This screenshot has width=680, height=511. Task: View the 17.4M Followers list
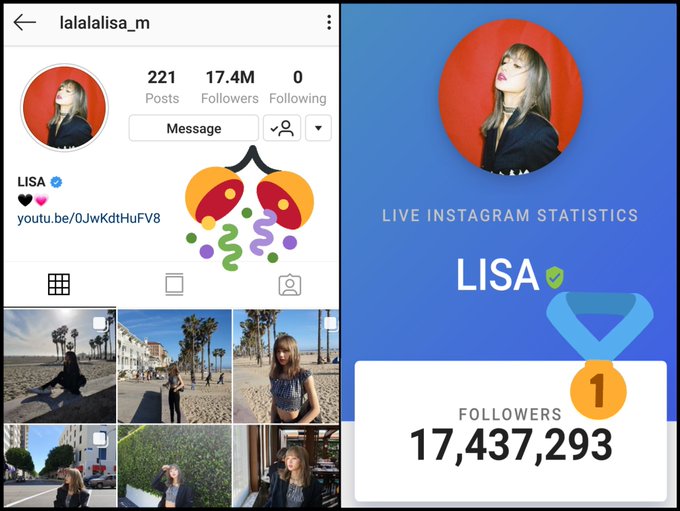pos(230,87)
